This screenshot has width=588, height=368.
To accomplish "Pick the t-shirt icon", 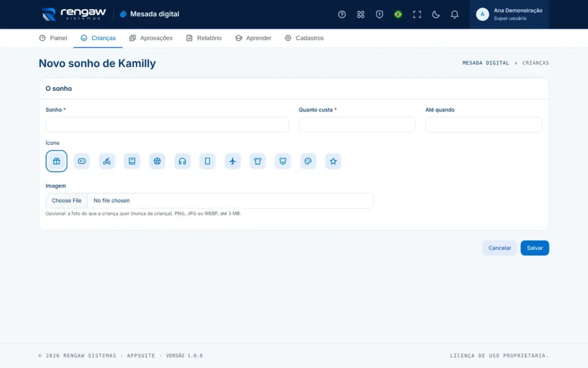I will 258,161.
